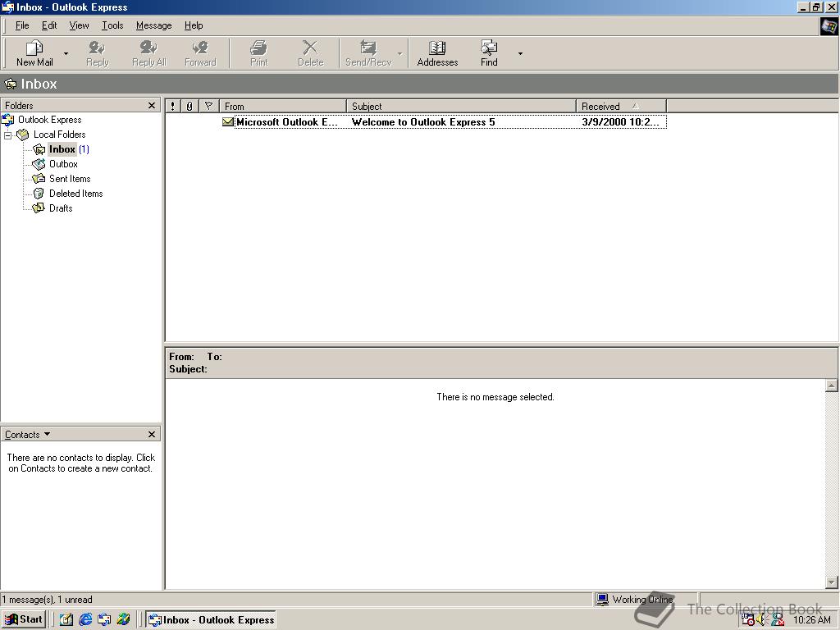Open the New Mail stationery dropdown arrow

click(66, 53)
